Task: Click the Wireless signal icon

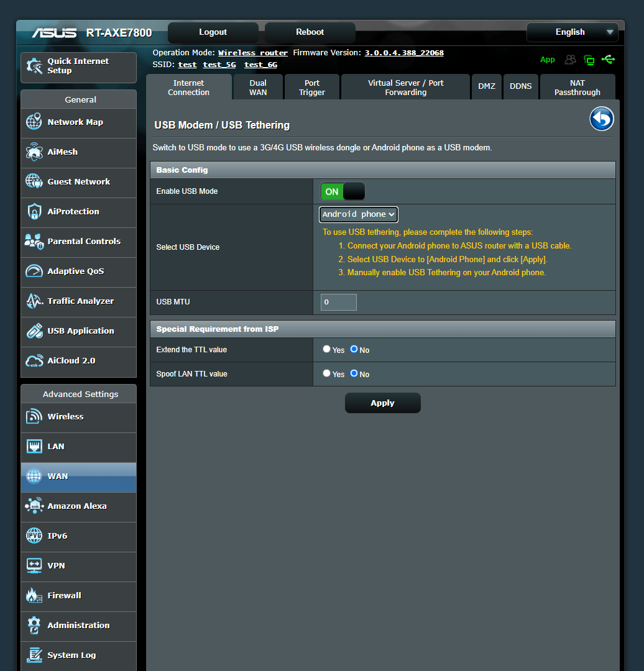Action: pos(34,416)
